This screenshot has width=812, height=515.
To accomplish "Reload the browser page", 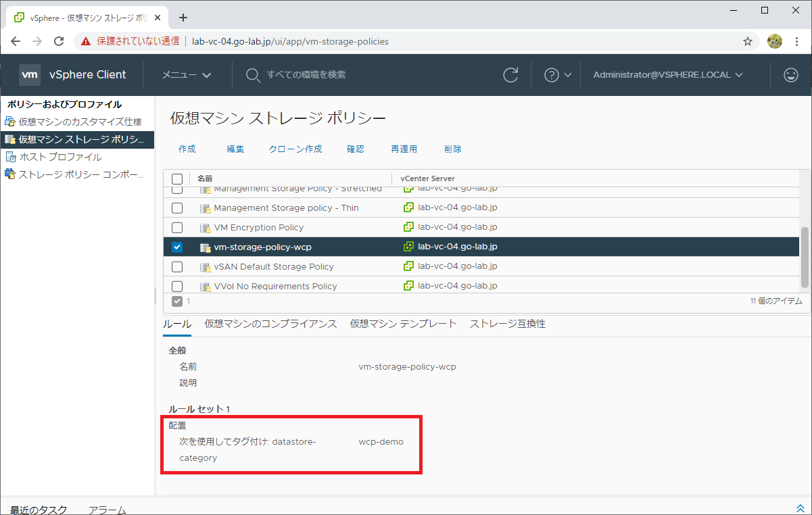I will coord(59,41).
